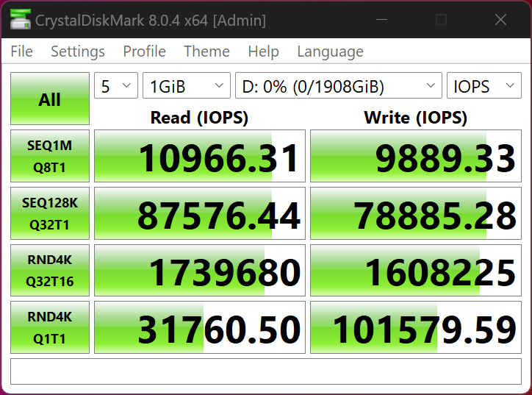
Task: Click the RND4K Q32T16 write value 1608225
Action: pyautogui.click(x=416, y=271)
